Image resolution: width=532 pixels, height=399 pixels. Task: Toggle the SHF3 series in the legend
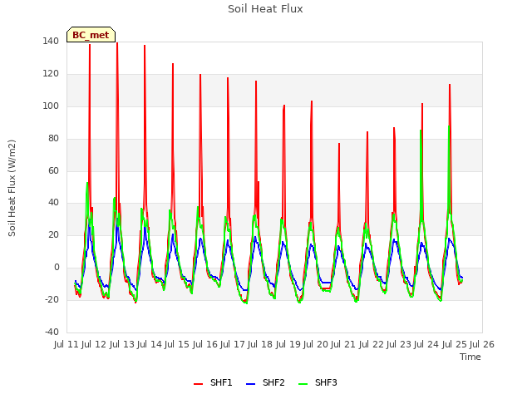coord(318,382)
